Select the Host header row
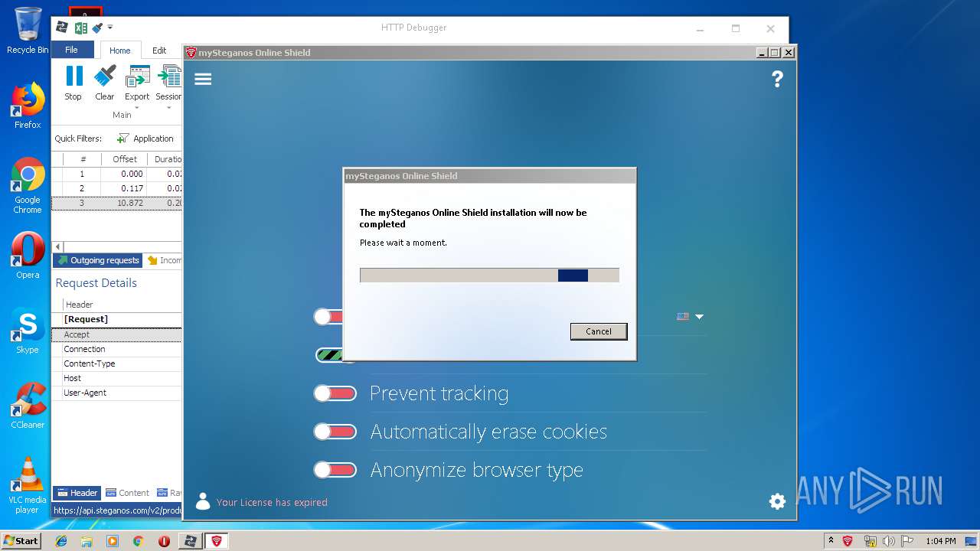 116,378
